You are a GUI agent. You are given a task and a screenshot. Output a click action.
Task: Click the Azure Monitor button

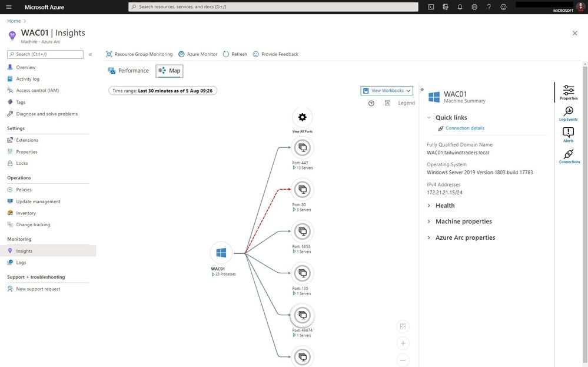click(x=198, y=54)
